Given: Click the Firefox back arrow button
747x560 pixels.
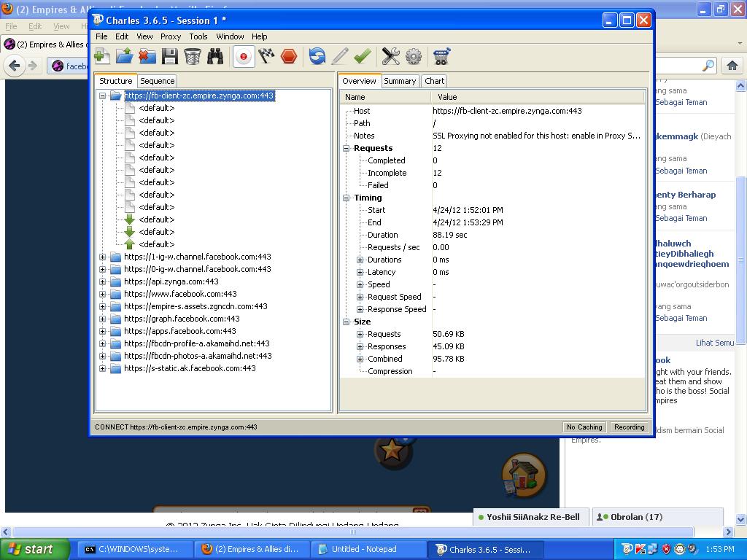Looking at the screenshot, I should tap(15, 65).
